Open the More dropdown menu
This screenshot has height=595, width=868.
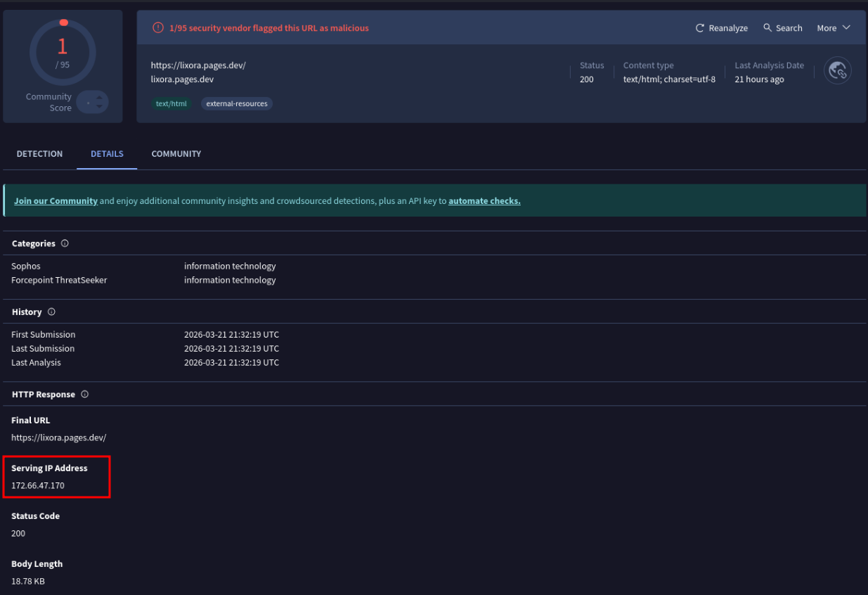tap(834, 28)
